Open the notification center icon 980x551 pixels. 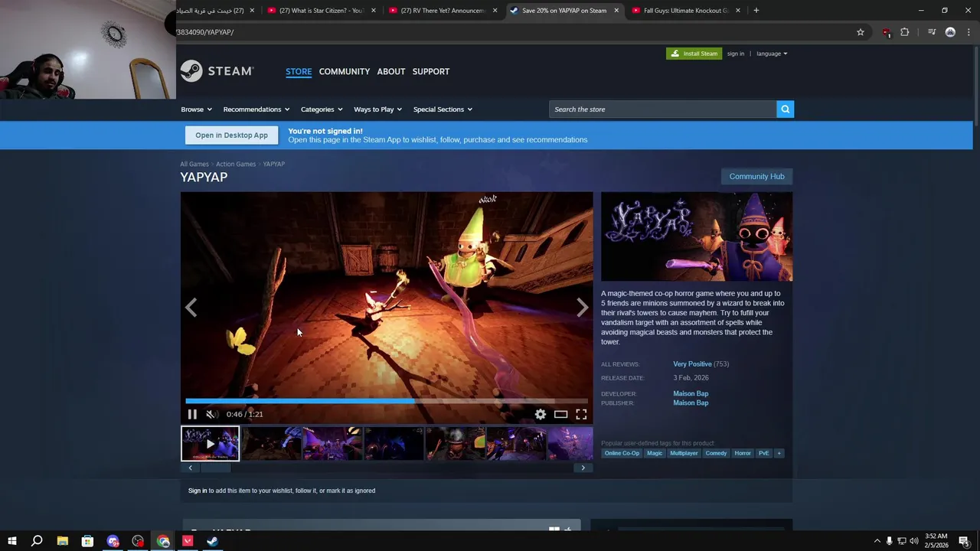(x=965, y=541)
